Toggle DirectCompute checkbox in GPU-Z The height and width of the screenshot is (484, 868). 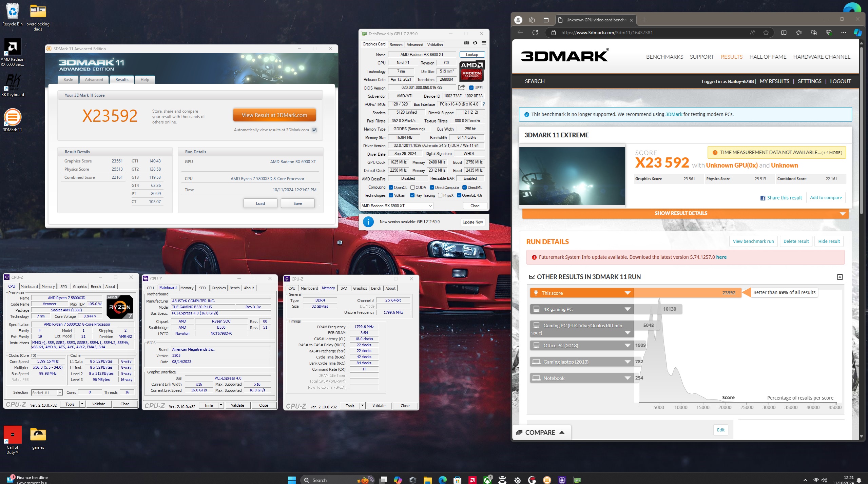click(432, 188)
